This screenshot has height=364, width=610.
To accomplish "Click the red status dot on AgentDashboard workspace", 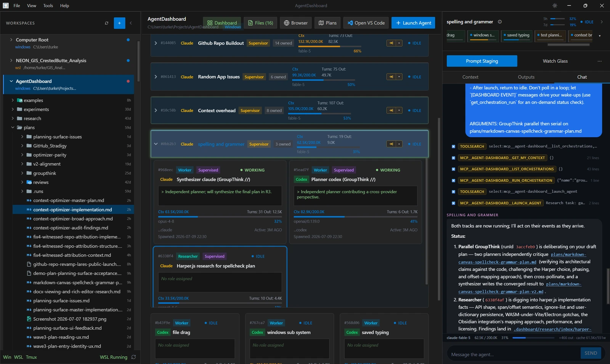I will tap(128, 81).
